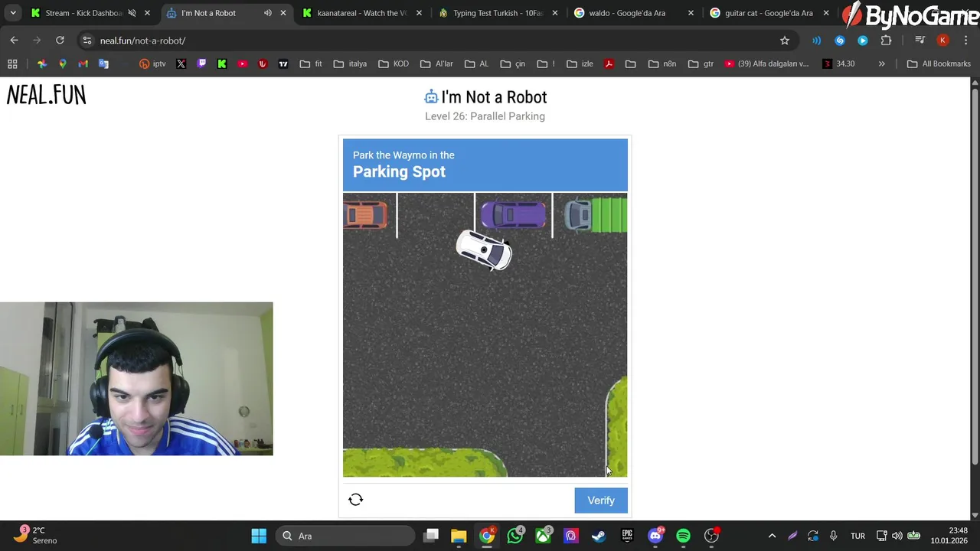Image resolution: width=980 pixels, height=551 pixels.
Task: Open OBS Studio from the taskbar
Action: click(711, 536)
